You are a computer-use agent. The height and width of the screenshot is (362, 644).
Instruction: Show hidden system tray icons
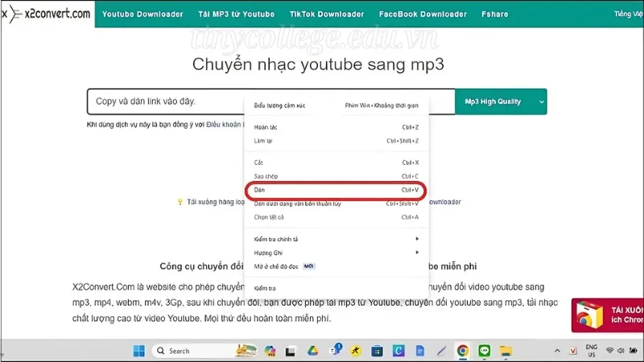pyautogui.click(x=557, y=351)
